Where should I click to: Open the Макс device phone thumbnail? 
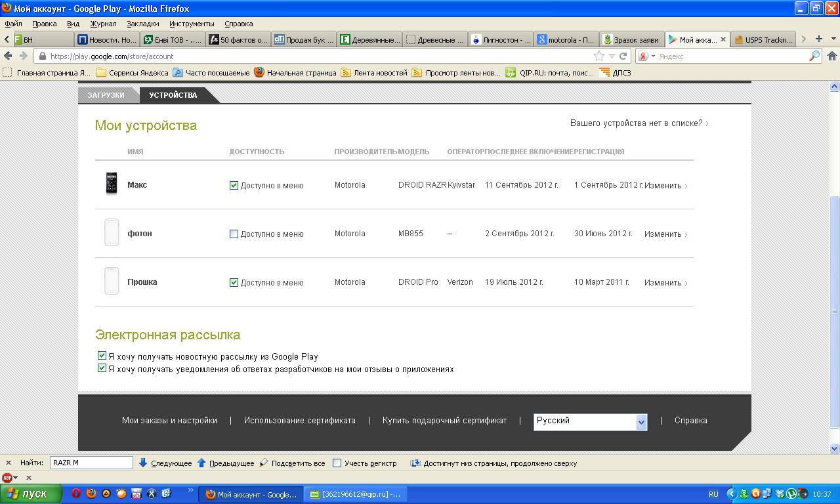(x=112, y=184)
